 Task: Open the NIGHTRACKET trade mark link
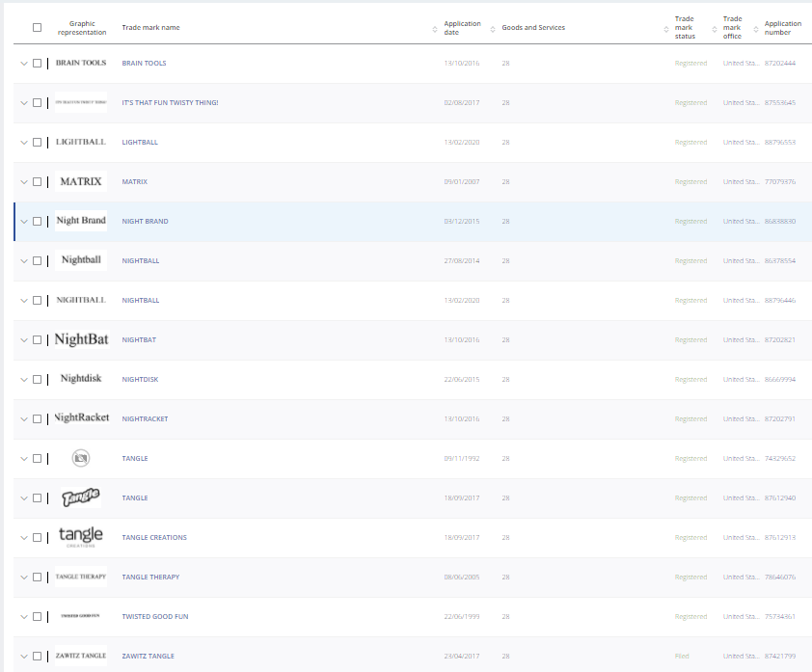(x=145, y=418)
